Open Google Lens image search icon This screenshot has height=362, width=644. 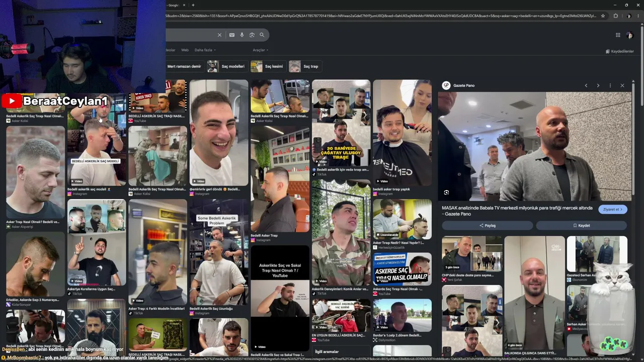pos(252,35)
